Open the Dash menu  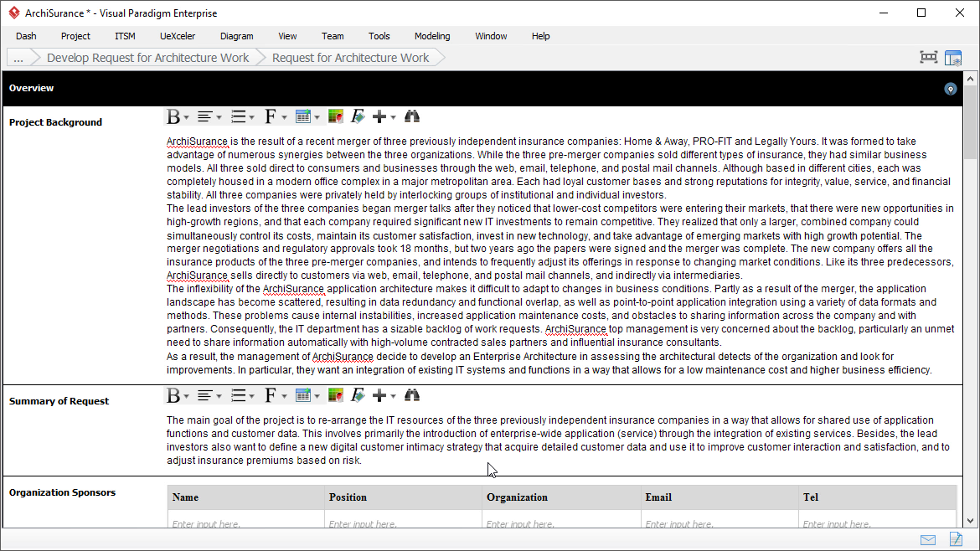[x=26, y=36]
